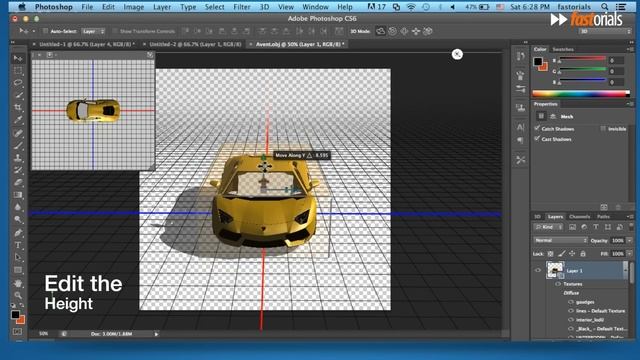Open the Clone Source panel from the dock

[520, 108]
